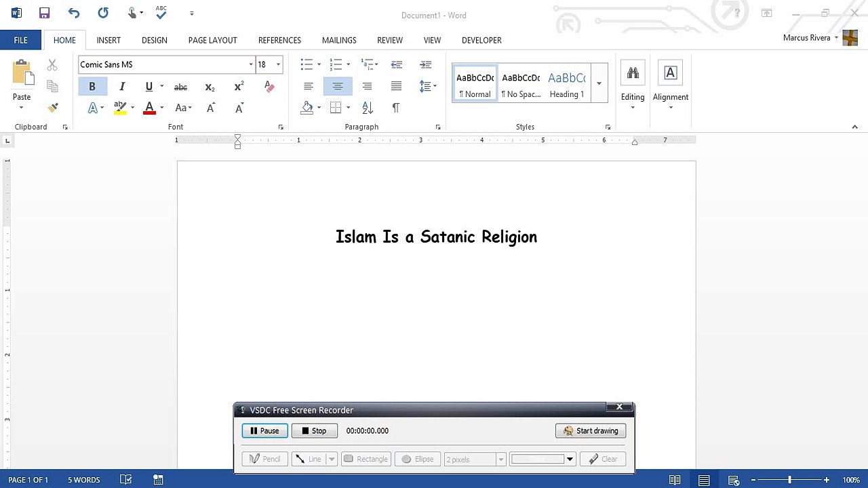Run Spelling & Grammar check from Quick Access toolbar
Viewport: 868px width, 488px height.
coord(161,12)
